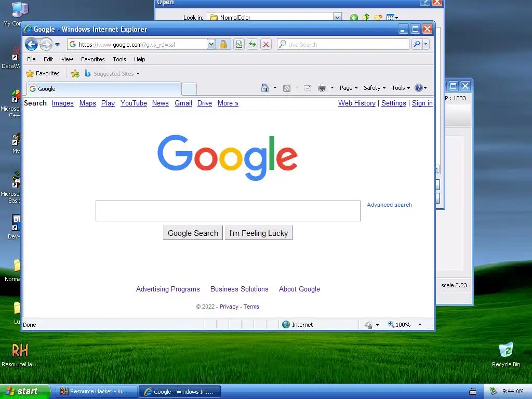Viewport: 532px width, 399px height.
Task: Click the security lock icon
Action: (x=223, y=45)
